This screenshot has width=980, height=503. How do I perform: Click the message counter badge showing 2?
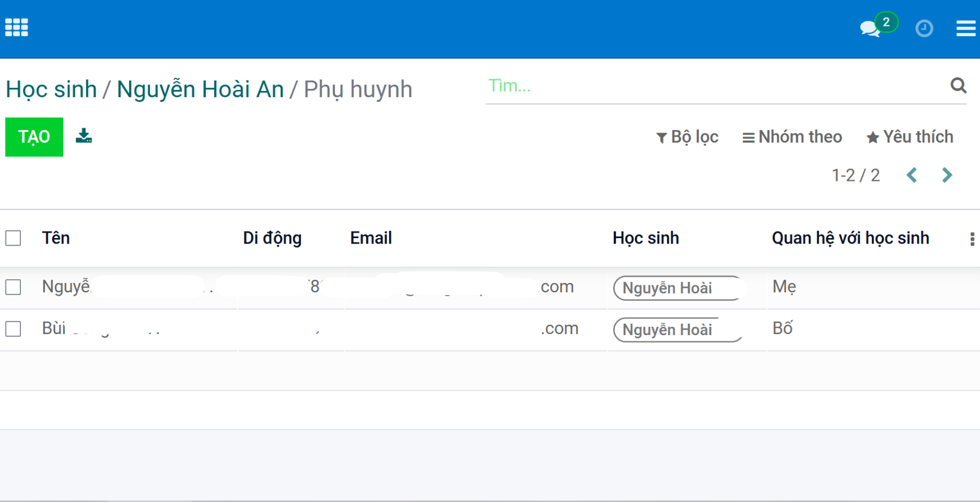point(886,21)
